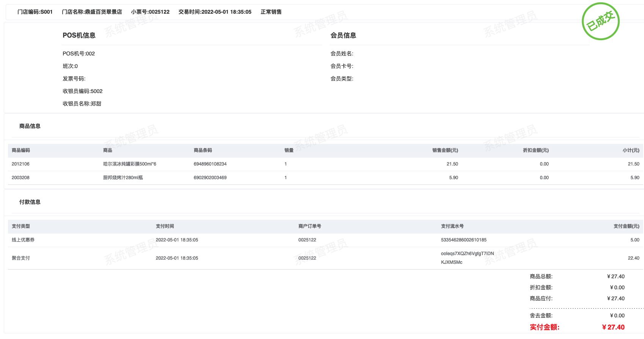Click the 销售金额(元) column header
This screenshot has height=339, width=644.
(x=445, y=150)
